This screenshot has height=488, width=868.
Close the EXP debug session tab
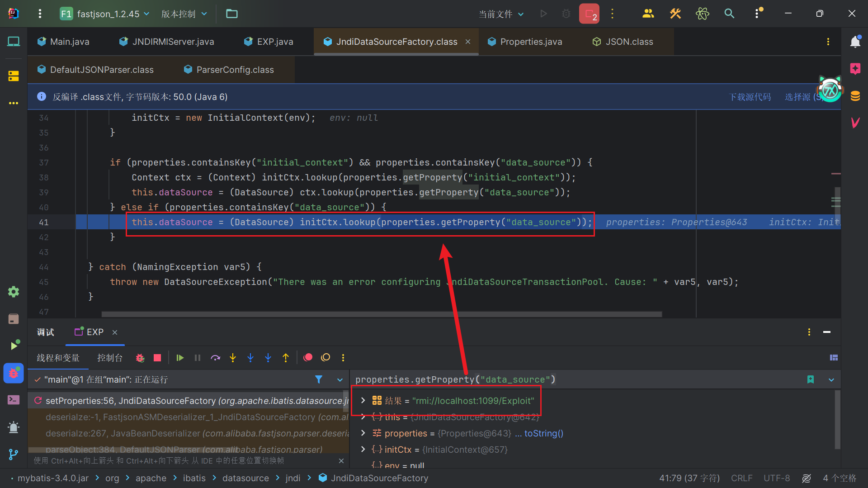[x=115, y=332]
